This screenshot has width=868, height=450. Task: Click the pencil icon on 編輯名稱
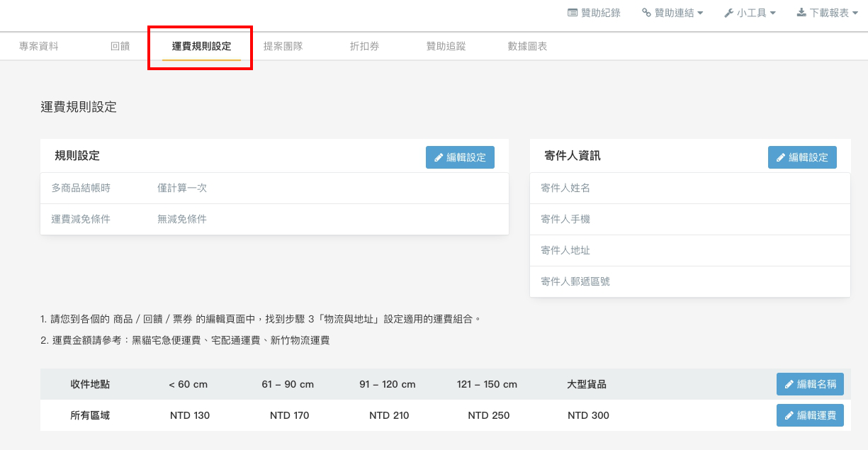pos(789,384)
